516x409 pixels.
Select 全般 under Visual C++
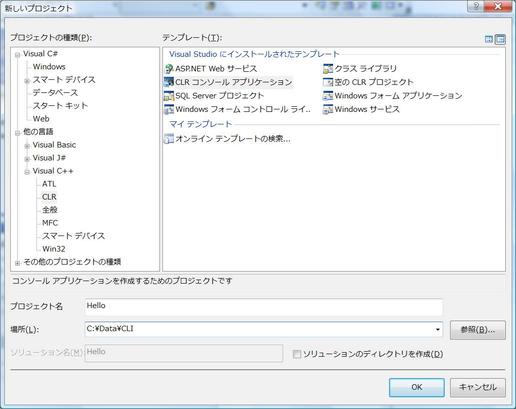click(x=50, y=210)
